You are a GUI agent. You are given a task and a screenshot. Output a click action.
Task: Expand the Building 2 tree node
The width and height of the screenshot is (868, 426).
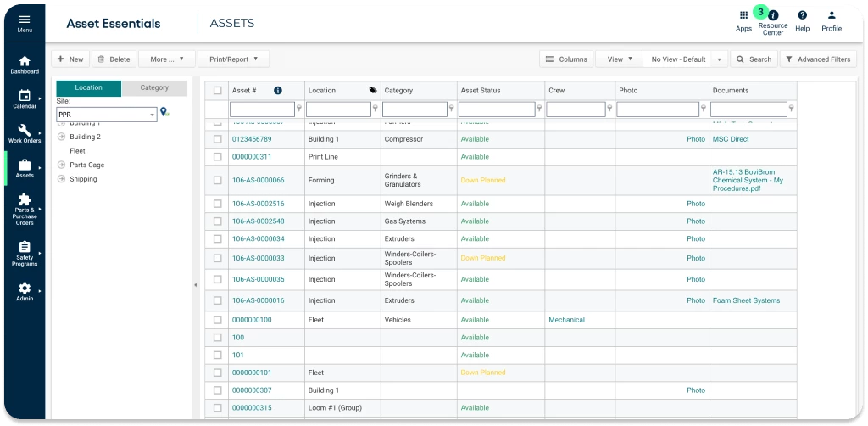click(x=61, y=137)
